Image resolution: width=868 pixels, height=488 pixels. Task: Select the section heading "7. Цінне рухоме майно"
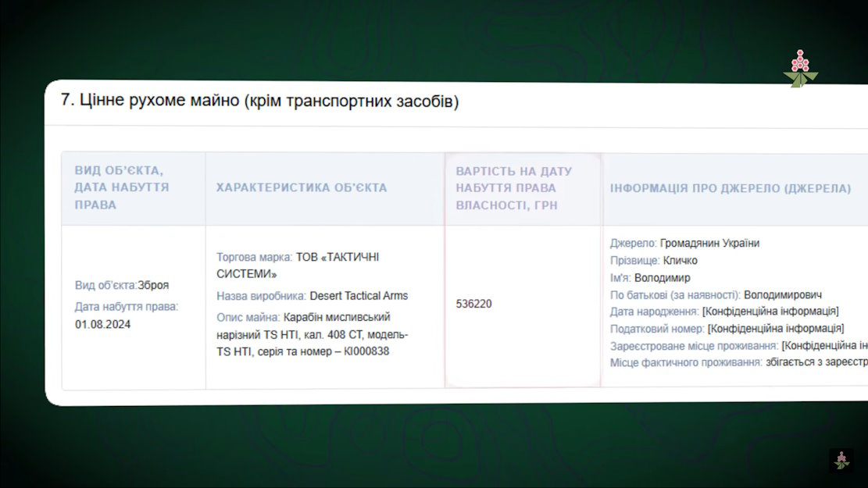[x=259, y=102]
